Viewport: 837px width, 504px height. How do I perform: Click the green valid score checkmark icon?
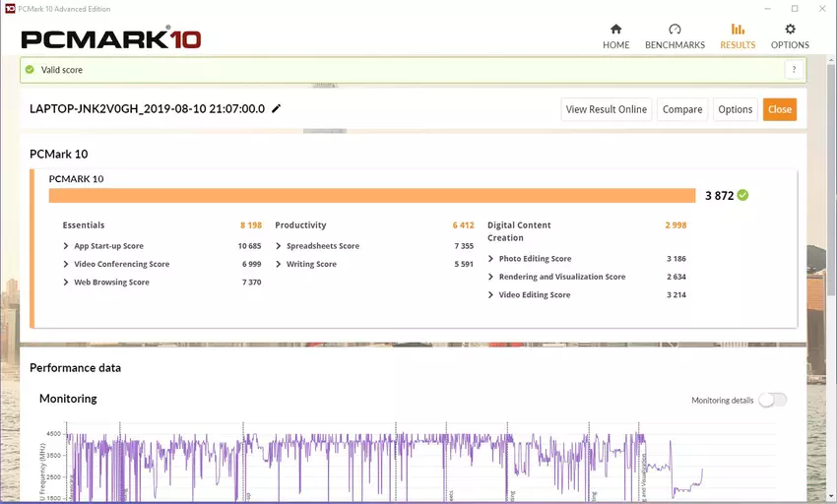coord(31,70)
